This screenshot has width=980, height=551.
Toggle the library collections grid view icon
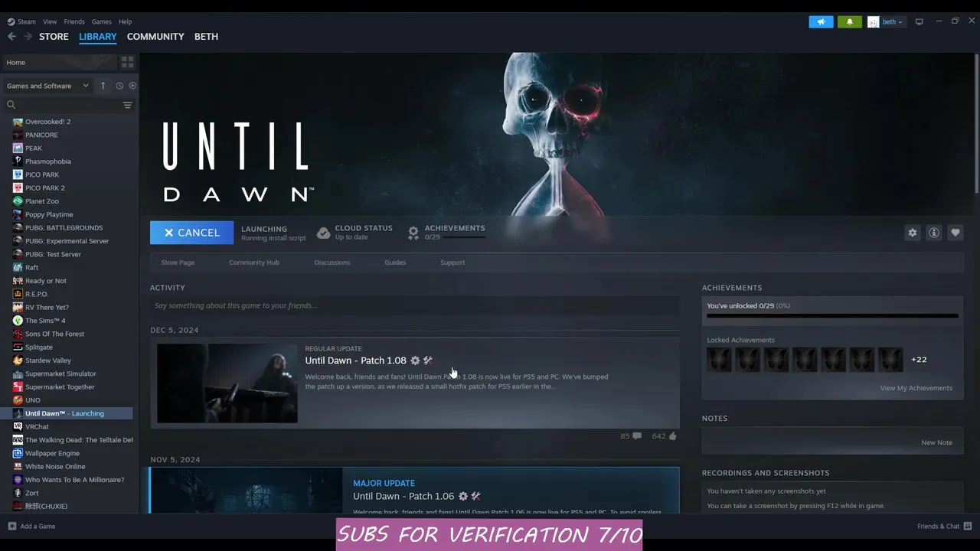tap(128, 62)
